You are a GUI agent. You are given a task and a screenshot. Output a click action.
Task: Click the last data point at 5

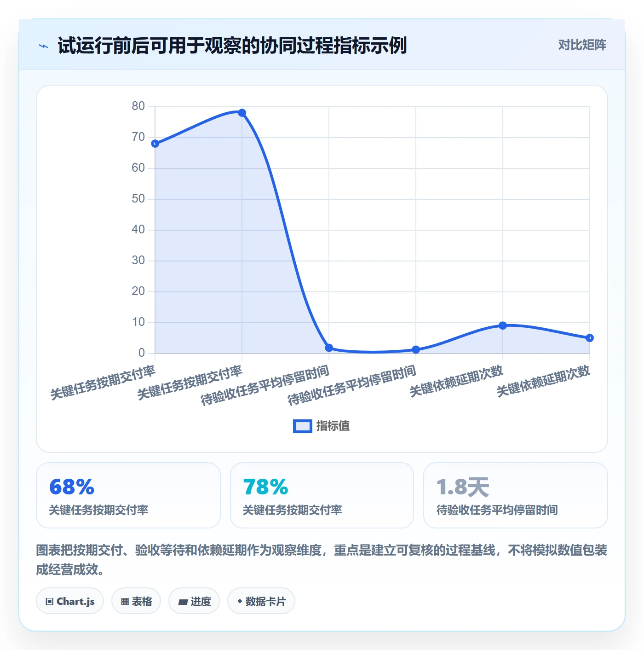click(590, 338)
